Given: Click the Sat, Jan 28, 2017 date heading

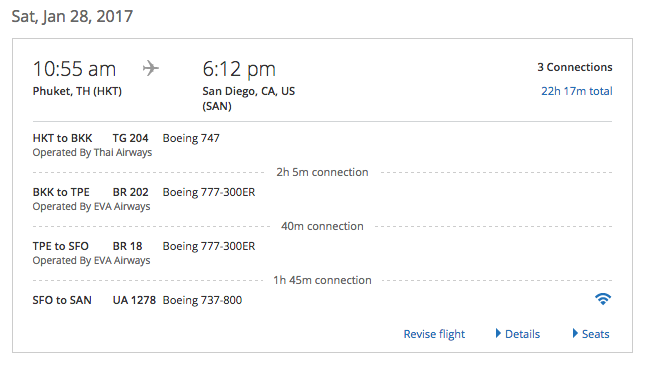Looking at the screenshot, I should coord(72,17).
